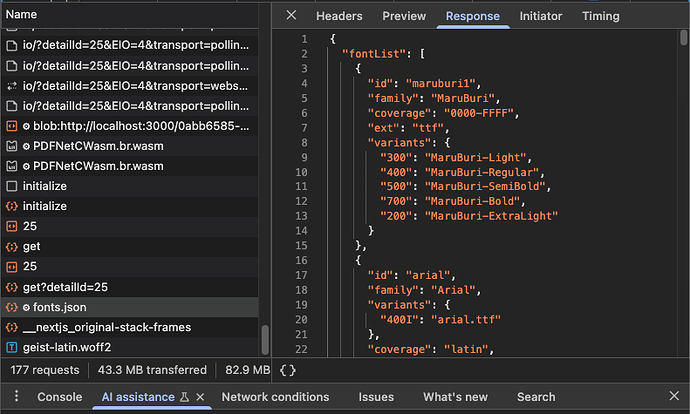The height and width of the screenshot is (414, 690).
Task: Click the JSON icon beside the get request
Action: (11, 246)
